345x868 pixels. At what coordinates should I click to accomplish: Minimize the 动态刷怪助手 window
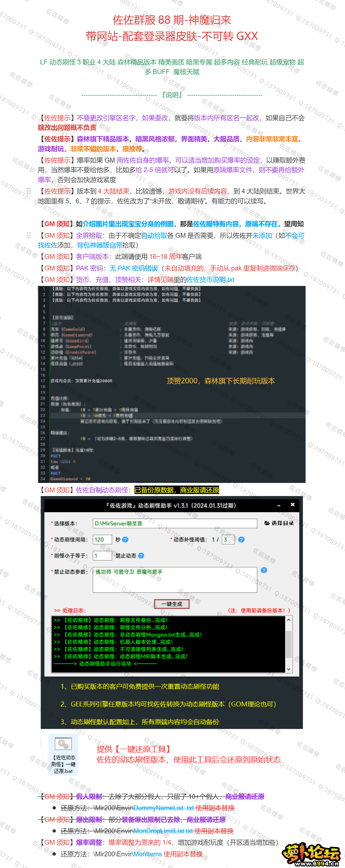click(x=279, y=505)
